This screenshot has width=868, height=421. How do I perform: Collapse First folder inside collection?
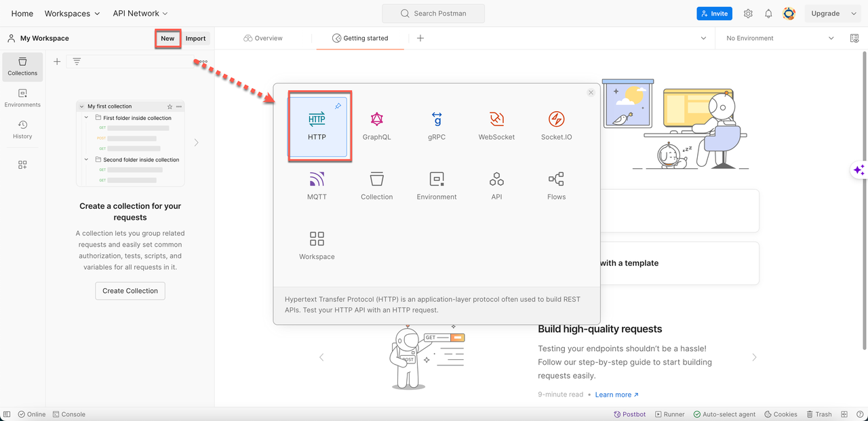tap(87, 118)
